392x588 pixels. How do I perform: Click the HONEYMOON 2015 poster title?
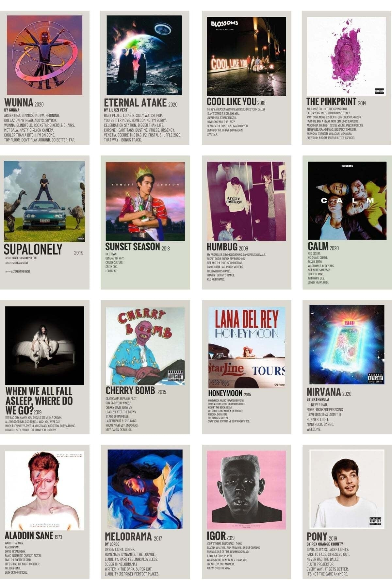[x=230, y=393]
